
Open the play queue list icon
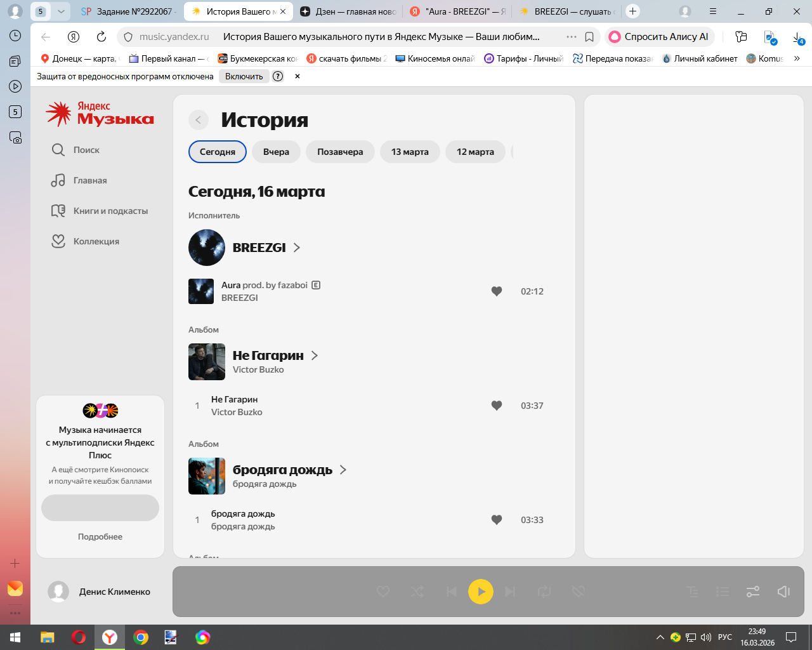pyautogui.click(x=723, y=592)
